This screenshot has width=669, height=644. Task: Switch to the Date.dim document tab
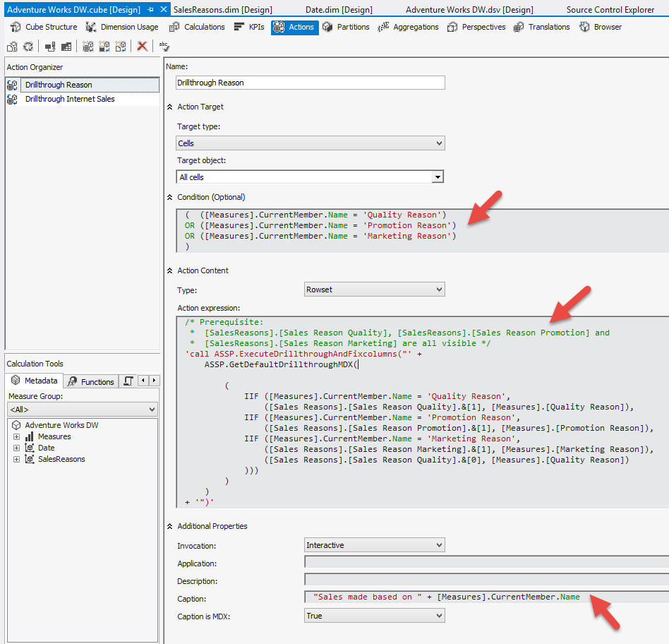pyautogui.click(x=339, y=9)
